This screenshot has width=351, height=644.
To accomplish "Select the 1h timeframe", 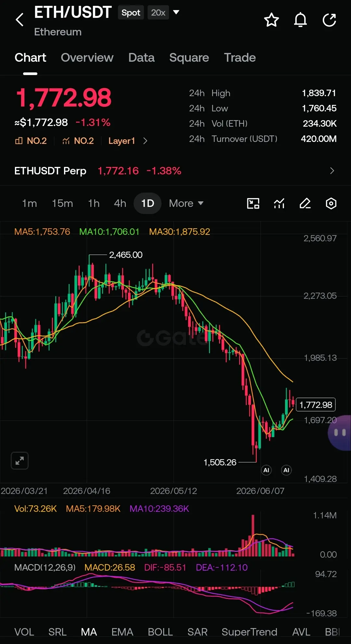I will tap(94, 203).
